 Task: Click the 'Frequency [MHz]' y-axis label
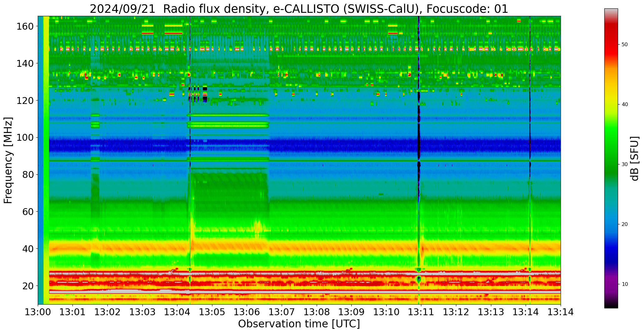[8, 160]
